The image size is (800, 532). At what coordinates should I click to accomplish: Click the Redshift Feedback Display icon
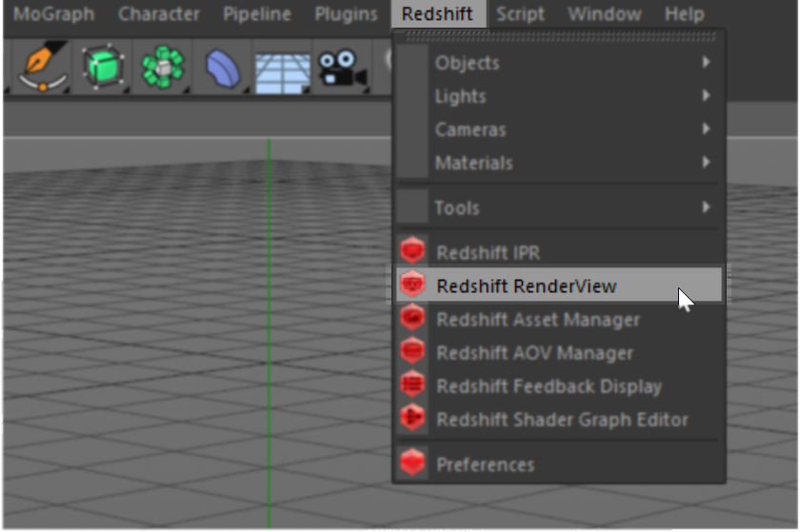click(412, 384)
